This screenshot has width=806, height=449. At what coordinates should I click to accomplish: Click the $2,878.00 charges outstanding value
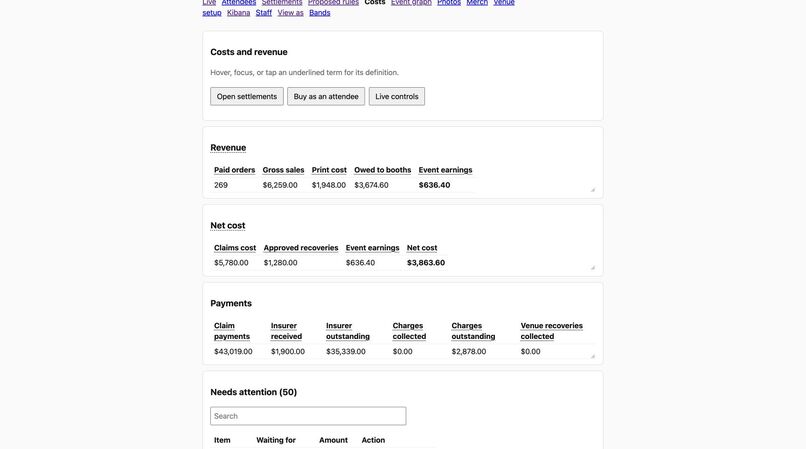click(469, 352)
